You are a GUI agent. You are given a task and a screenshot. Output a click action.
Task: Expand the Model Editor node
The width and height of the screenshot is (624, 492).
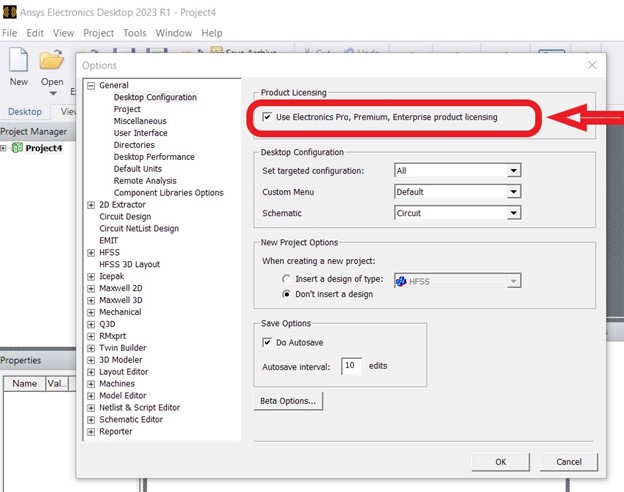(x=91, y=396)
